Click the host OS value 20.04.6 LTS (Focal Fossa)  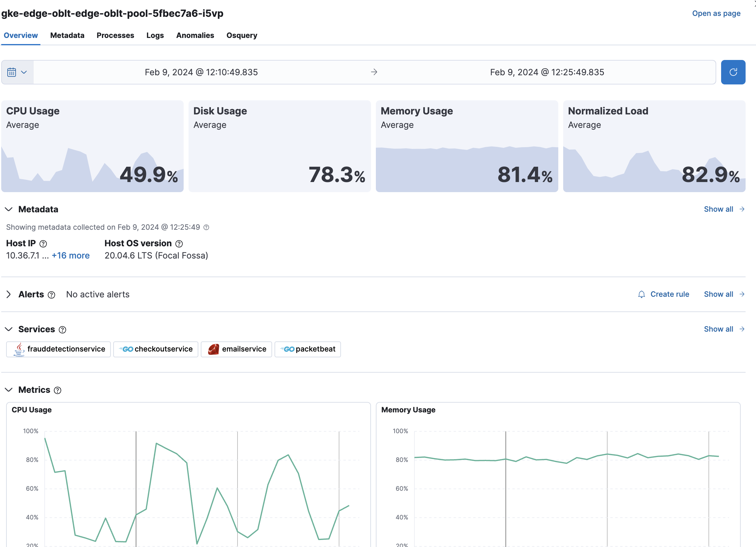(x=156, y=255)
